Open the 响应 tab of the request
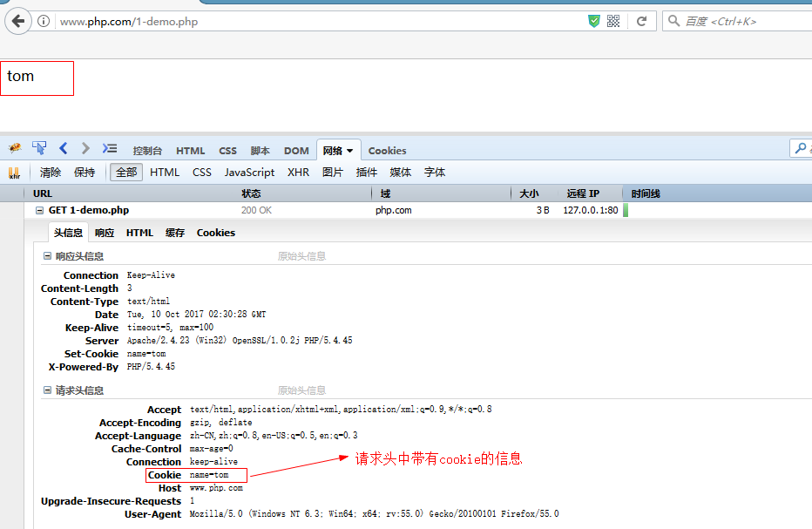Image resolution: width=812 pixels, height=529 pixels. pos(105,233)
